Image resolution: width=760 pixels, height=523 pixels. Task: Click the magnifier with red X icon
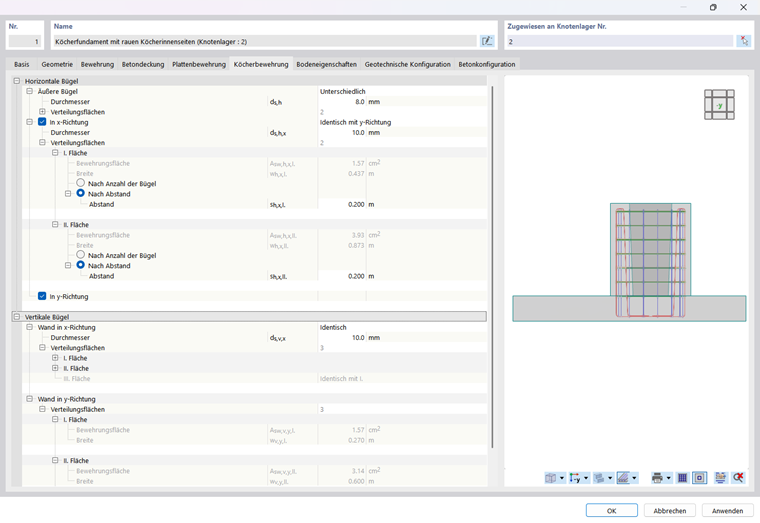(738, 478)
